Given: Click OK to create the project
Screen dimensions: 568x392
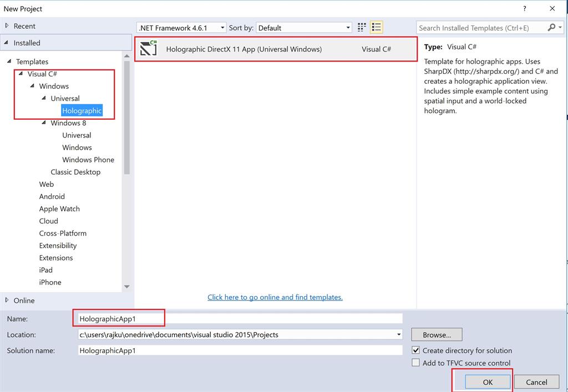Looking at the screenshot, I should 488,382.
